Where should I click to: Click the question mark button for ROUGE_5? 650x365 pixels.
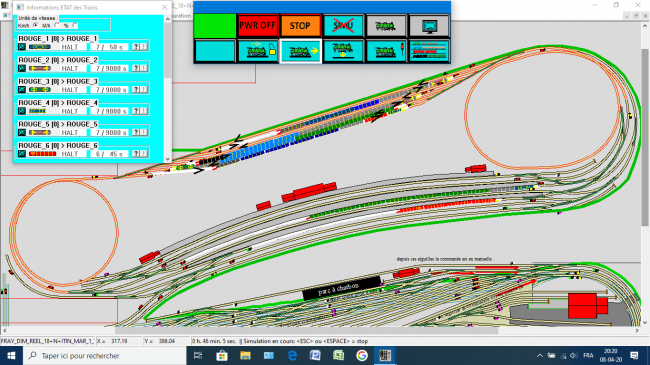[136, 132]
